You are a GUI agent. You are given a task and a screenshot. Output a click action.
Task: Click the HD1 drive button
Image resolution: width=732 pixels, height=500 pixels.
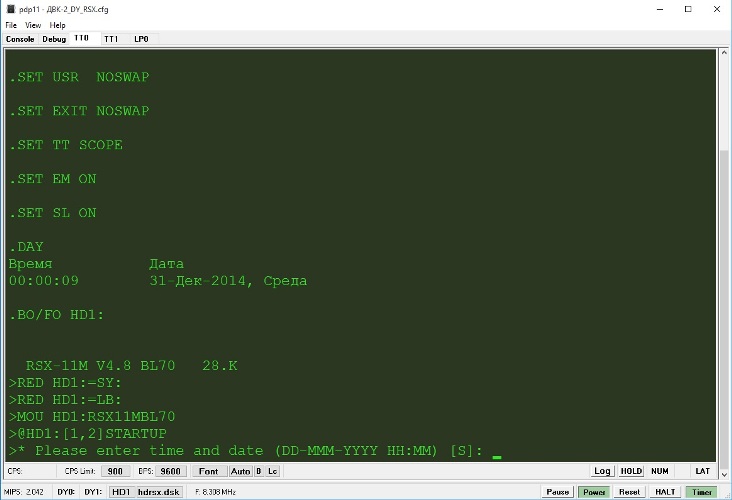120,492
